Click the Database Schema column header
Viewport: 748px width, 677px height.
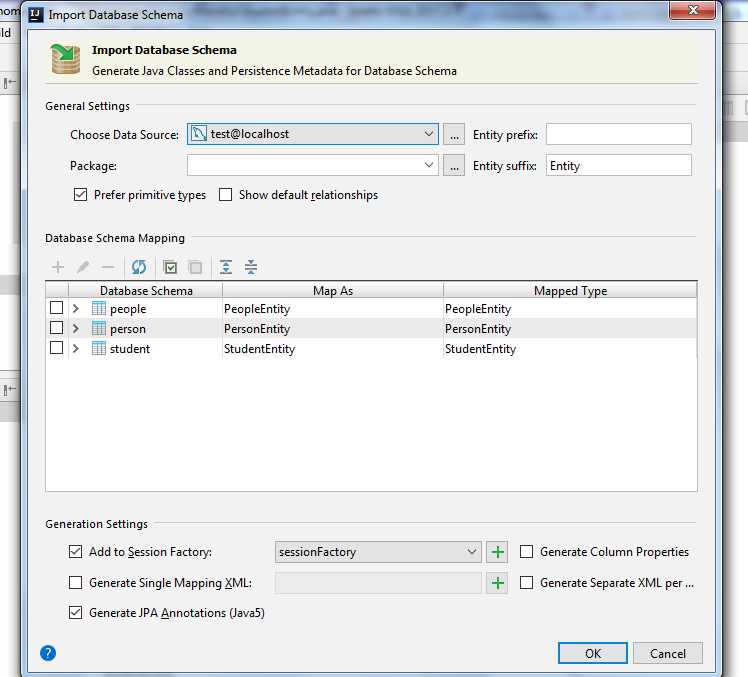pyautogui.click(x=146, y=291)
